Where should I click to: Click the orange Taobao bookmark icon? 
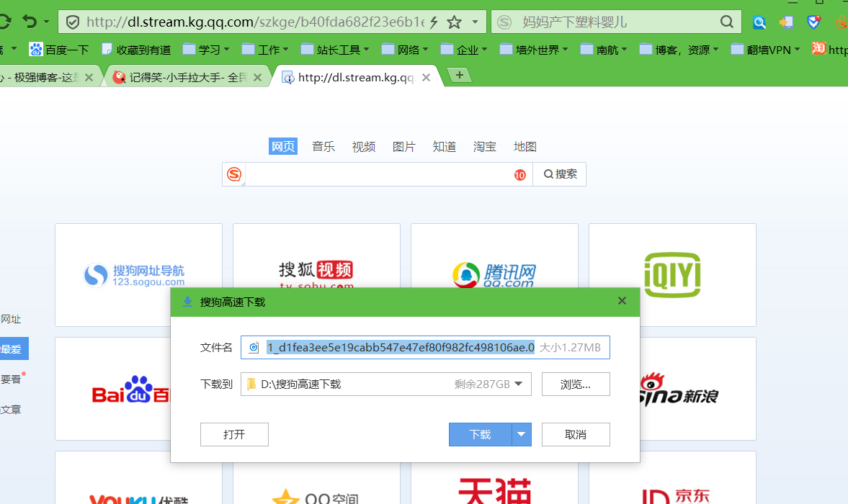click(x=818, y=49)
